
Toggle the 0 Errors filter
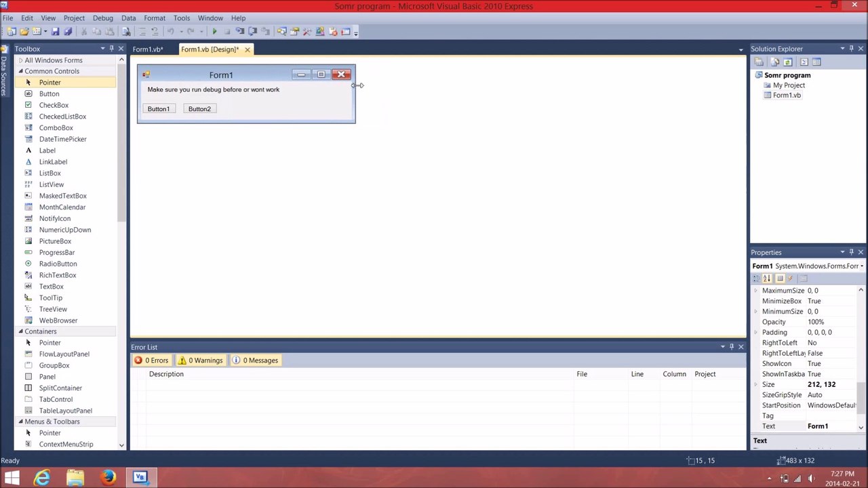coord(151,361)
